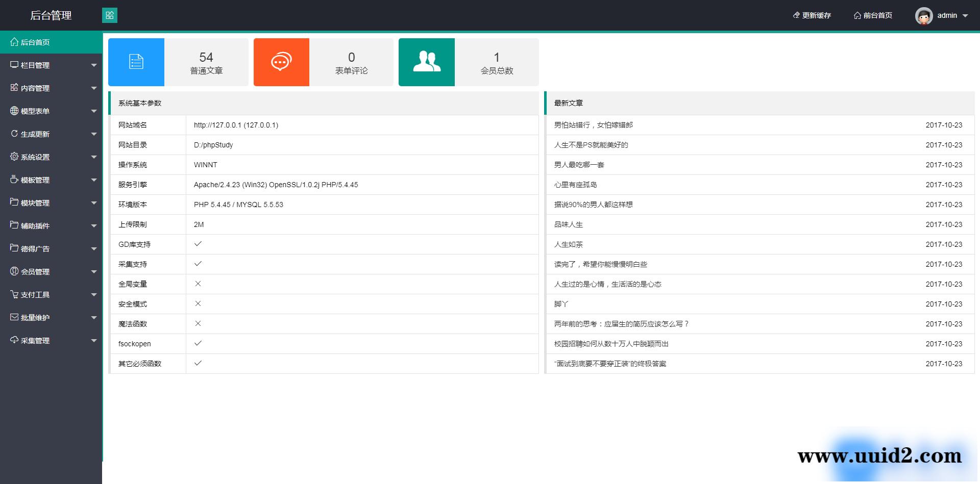980x484 pixels.
Task: Click the 采集管理 cloud upload icon
Action: [14, 340]
